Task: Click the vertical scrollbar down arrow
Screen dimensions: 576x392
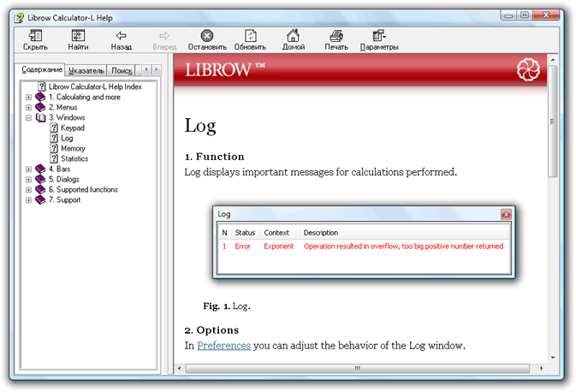Action: coord(553,357)
